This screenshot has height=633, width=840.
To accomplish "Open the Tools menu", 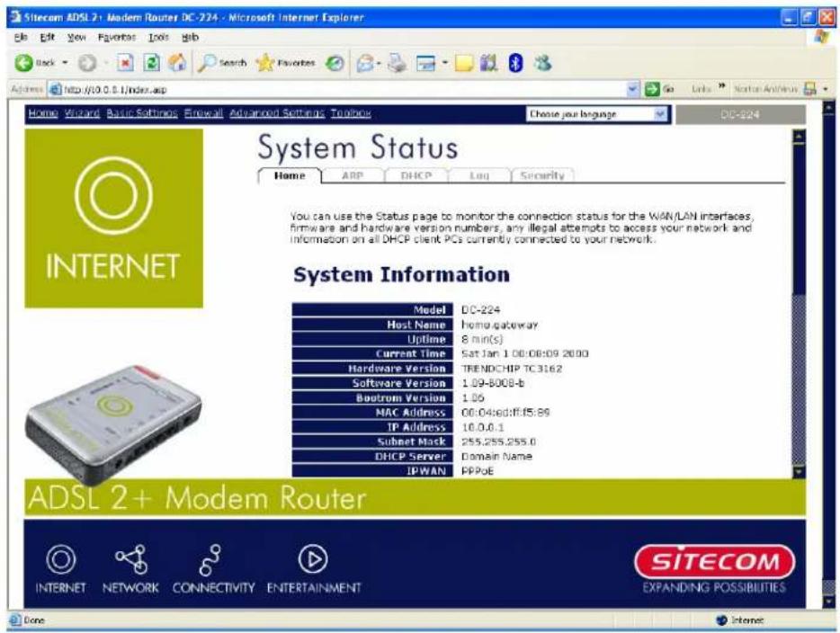I will [158, 38].
